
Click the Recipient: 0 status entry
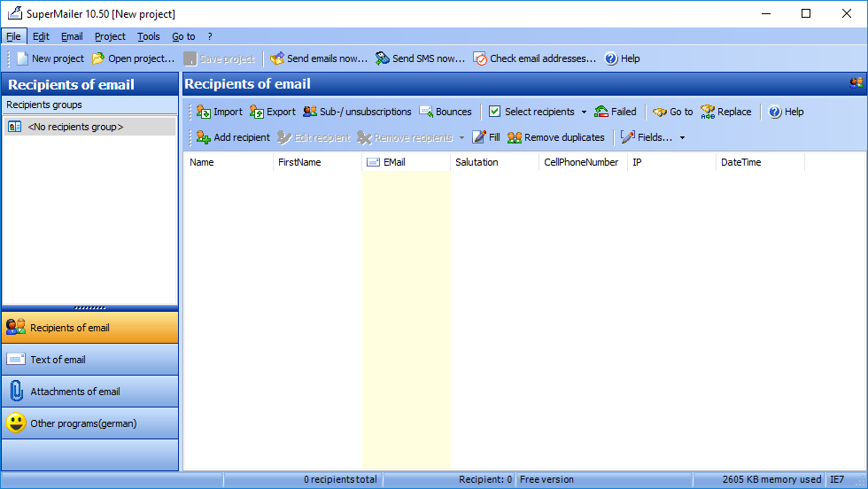[x=485, y=479]
